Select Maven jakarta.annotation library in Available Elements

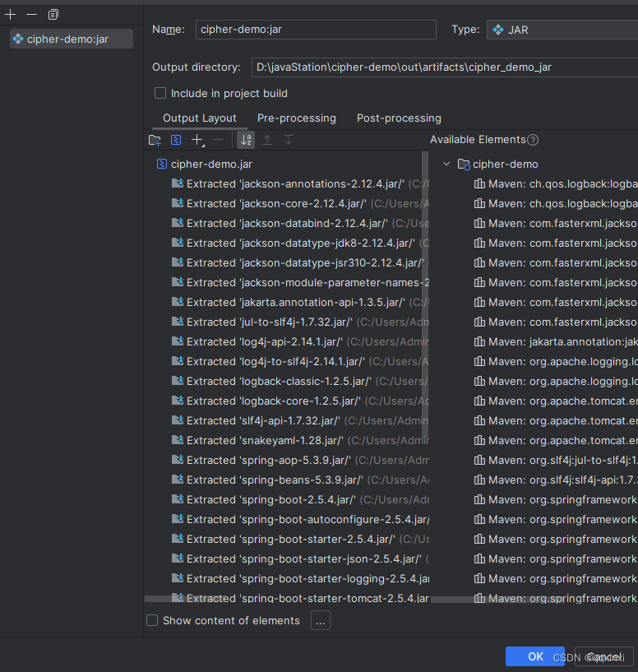[x=556, y=341]
